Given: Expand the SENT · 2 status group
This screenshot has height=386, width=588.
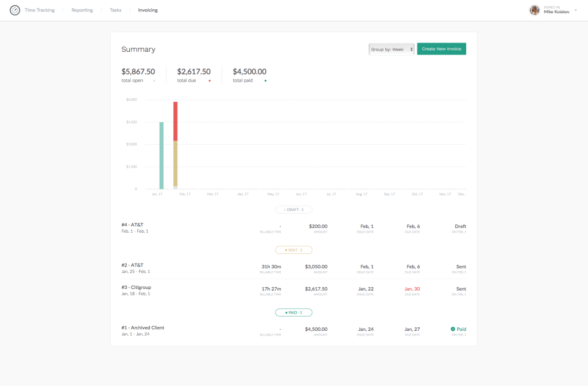Looking at the screenshot, I should [293, 250].
